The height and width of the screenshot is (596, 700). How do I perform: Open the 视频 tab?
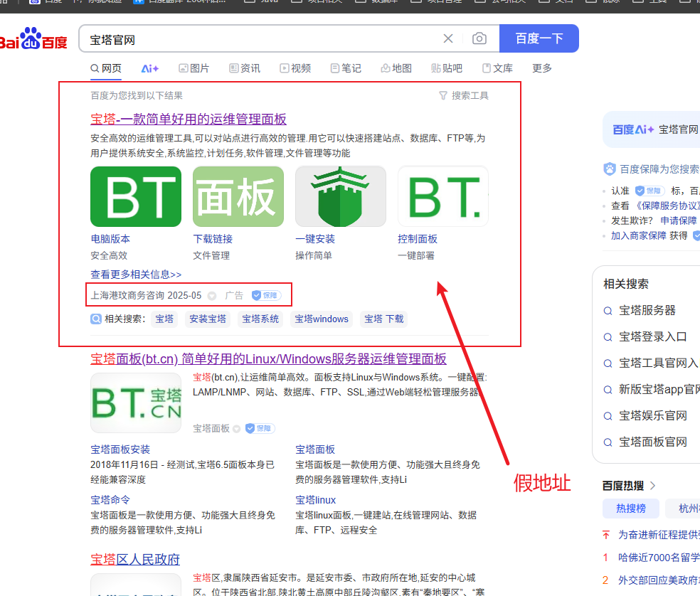click(295, 68)
